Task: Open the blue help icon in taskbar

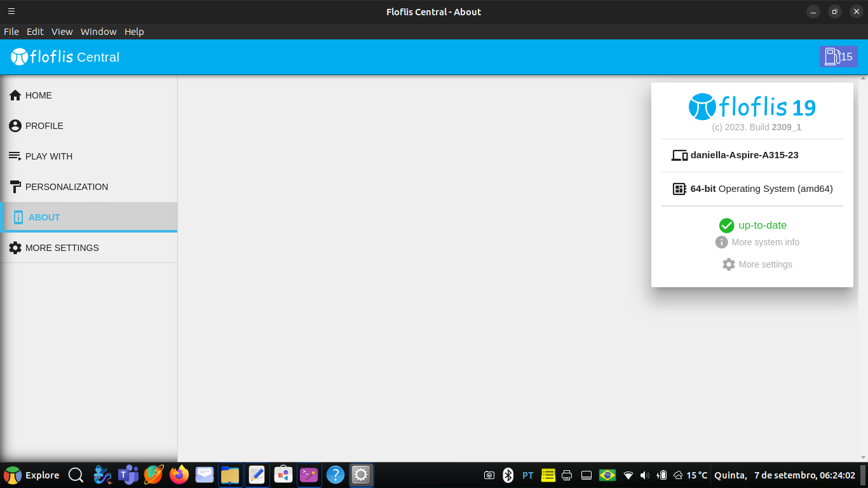Action: [335, 475]
